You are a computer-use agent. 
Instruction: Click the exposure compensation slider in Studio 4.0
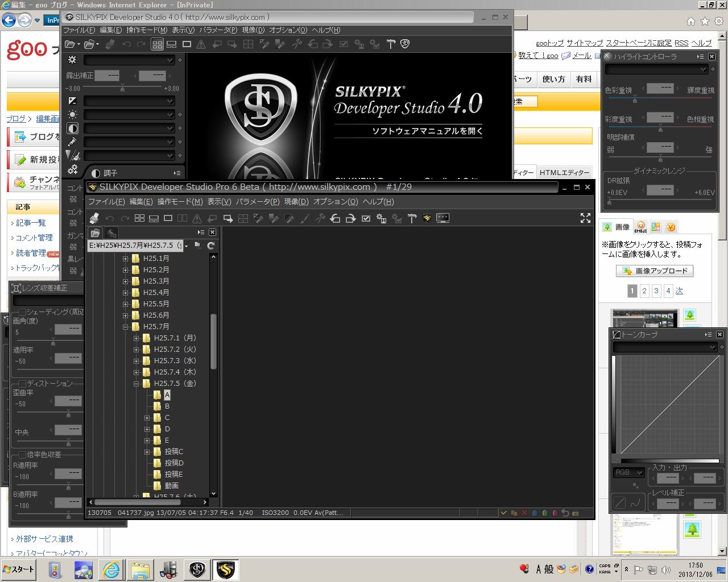click(x=122, y=89)
